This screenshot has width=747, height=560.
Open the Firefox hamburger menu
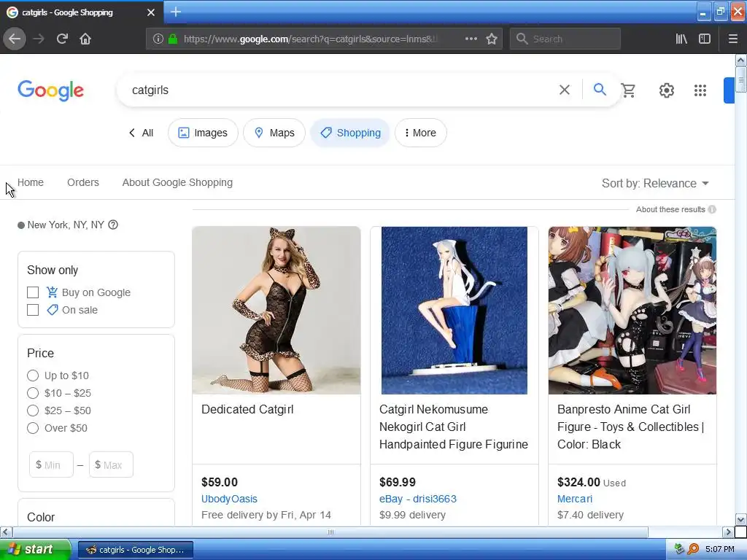point(732,39)
